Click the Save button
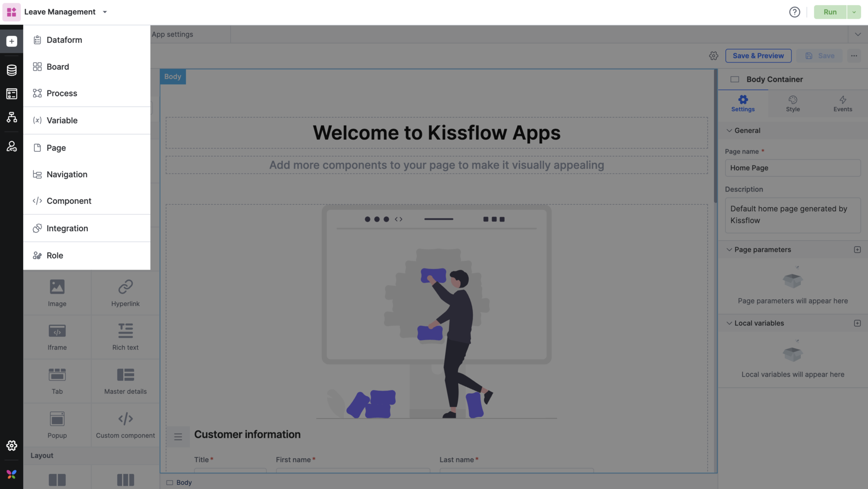Screen dimensions: 868x489 pyautogui.click(x=820, y=56)
